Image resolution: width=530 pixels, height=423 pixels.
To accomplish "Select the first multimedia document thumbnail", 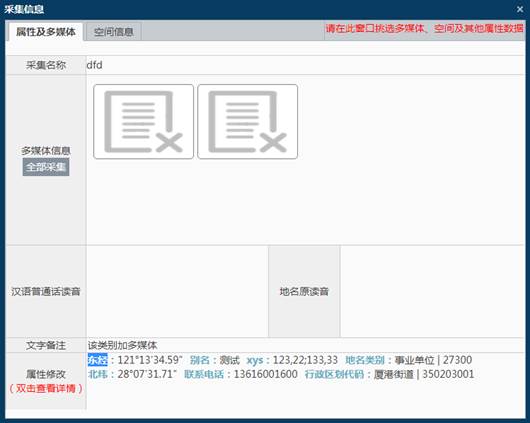I will pos(144,122).
